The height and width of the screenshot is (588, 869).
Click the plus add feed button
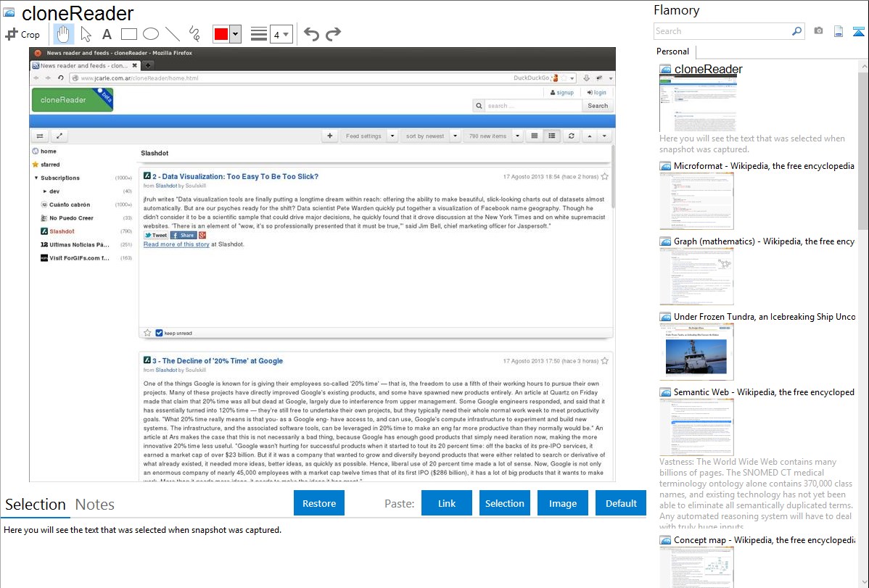(x=330, y=136)
